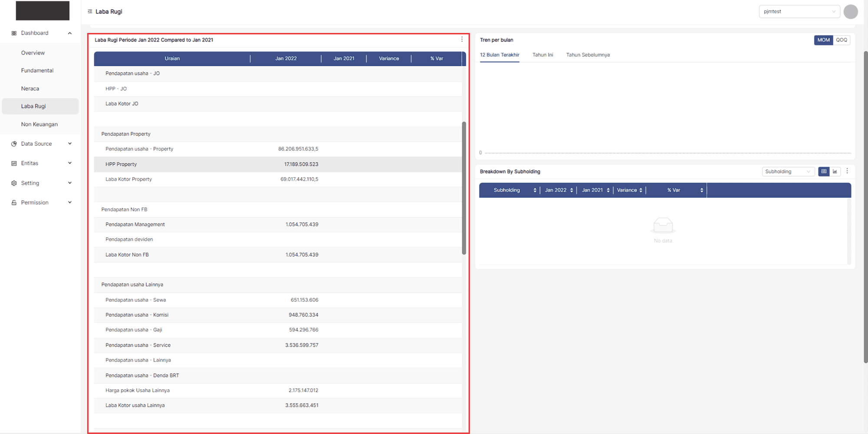Switch breakdown to table view icon
Screen dimensions: 868x434
tap(824, 171)
